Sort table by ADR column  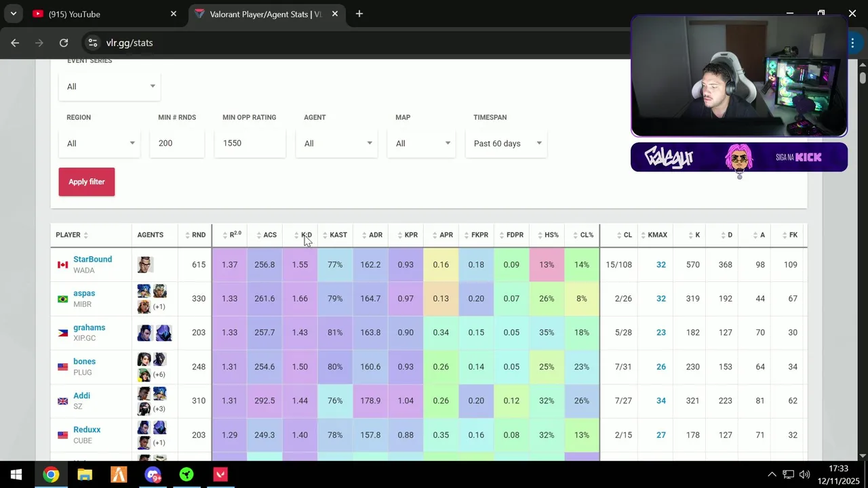[x=372, y=235]
